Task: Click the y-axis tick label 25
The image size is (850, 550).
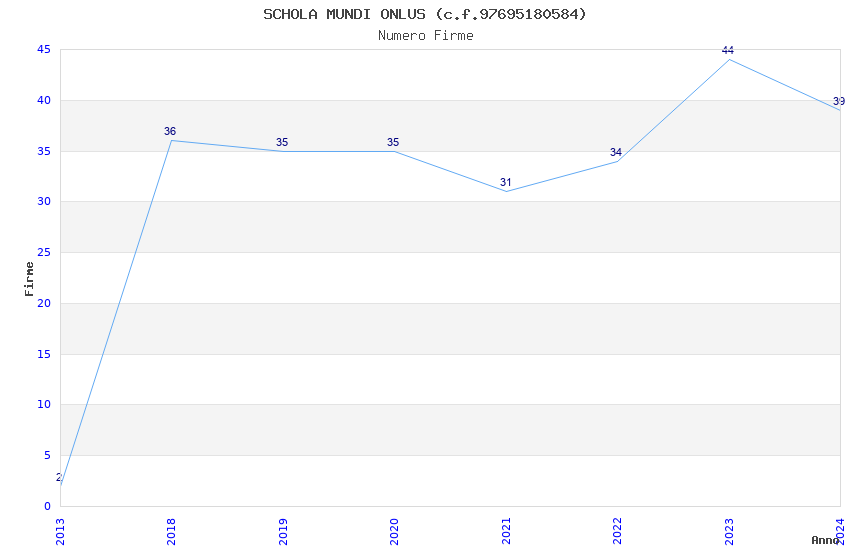Action: tap(44, 252)
